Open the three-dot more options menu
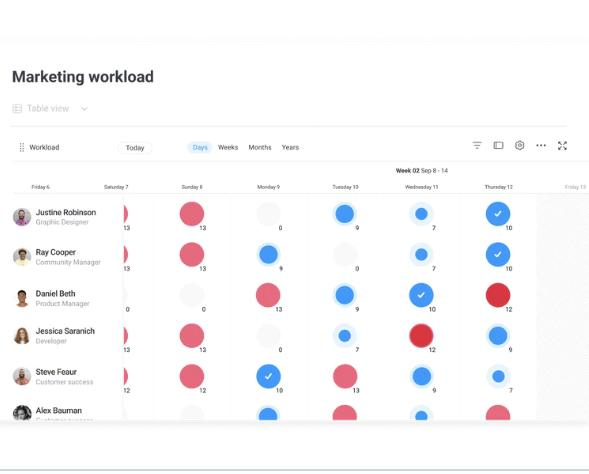This screenshot has width=589, height=474. (x=541, y=145)
